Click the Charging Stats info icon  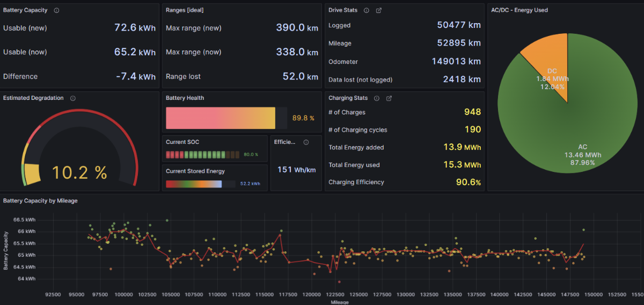tap(377, 98)
